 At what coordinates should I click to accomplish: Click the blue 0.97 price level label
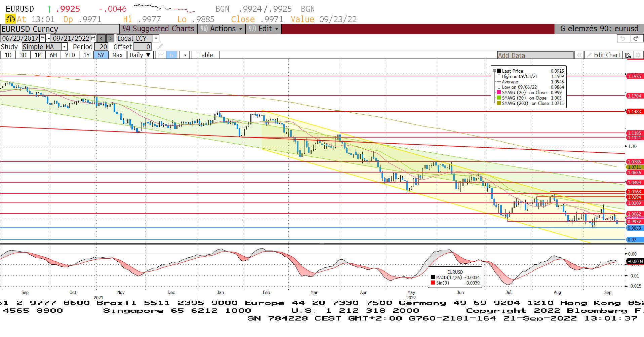(x=635, y=240)
